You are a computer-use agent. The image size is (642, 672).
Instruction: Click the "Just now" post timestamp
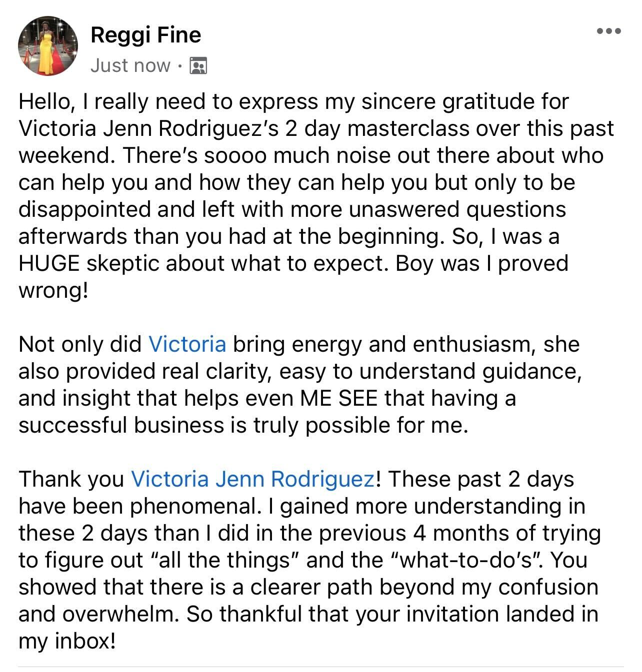130,65
